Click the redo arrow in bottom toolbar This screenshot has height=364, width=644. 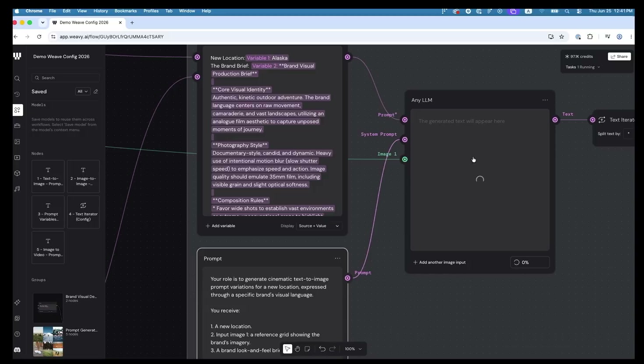pyautogui.click(x=333, y=349)
